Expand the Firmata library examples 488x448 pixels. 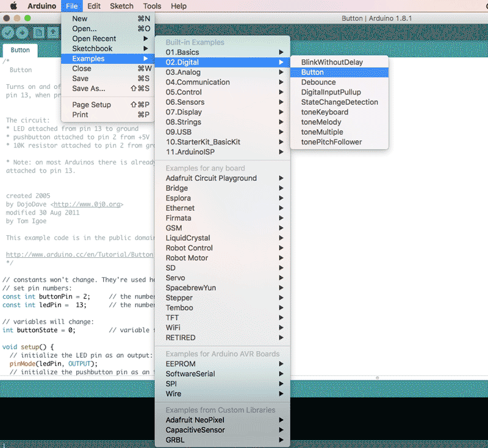point(223,218)
